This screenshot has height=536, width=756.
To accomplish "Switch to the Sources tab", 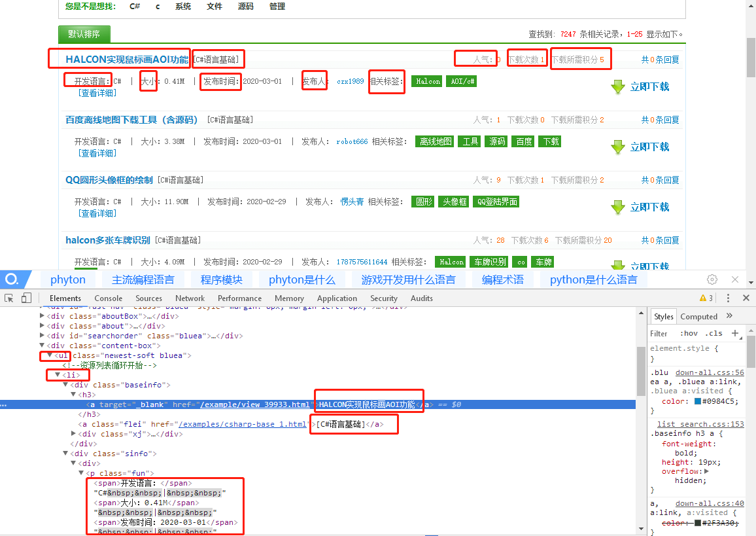I will tap(148, 298).
